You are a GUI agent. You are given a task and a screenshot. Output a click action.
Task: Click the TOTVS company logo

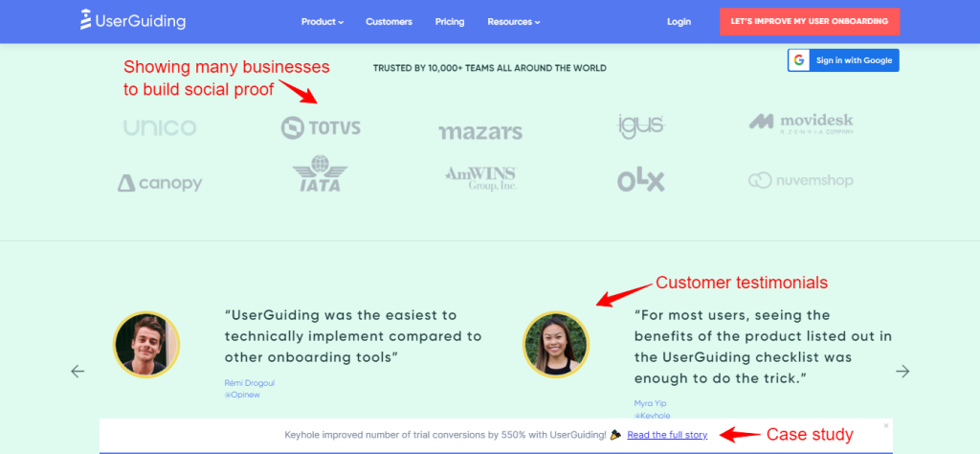coord(321,127)
